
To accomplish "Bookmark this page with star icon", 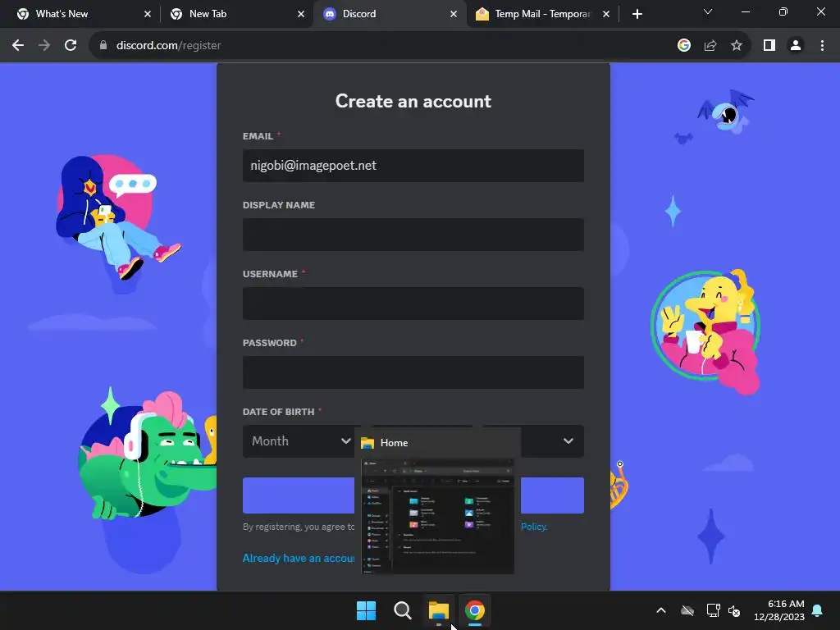I will pos(737,46).
